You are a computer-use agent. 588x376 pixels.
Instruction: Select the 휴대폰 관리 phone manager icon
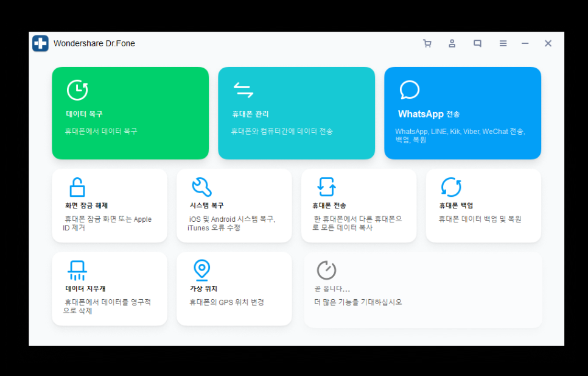(243, 89)
